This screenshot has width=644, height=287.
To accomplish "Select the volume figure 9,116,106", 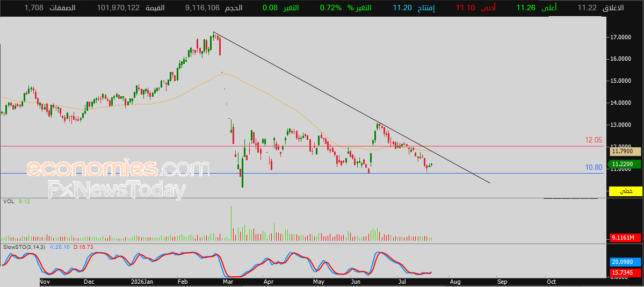I will coord(201,8).
